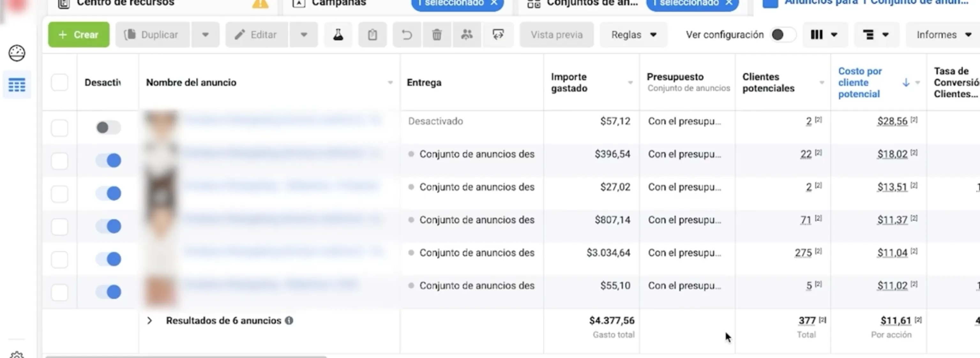Open the account overview gauge icon
Viewport: 980px width, 358px height.
point(17,53)
